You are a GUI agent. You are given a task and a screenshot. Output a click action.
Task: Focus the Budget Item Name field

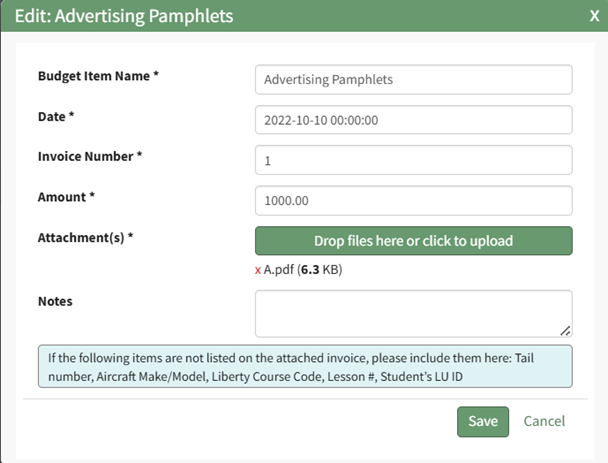pyautogui.click(x=413, y=79)
